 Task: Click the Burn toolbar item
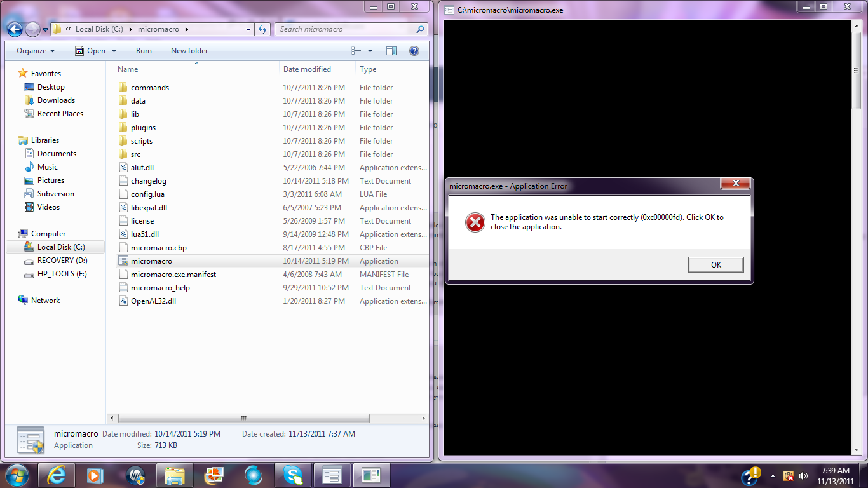pos(144,51)
